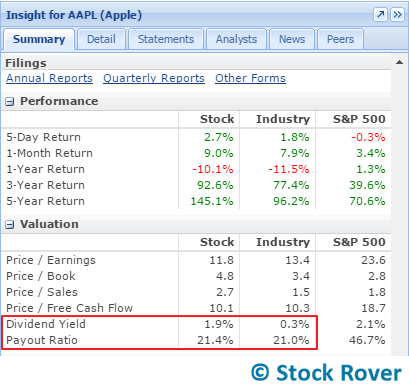The width and height of the screenshot is (409, 388).
Task: Click the 9.0% 1-Month stock return
Action: (219, 153)
